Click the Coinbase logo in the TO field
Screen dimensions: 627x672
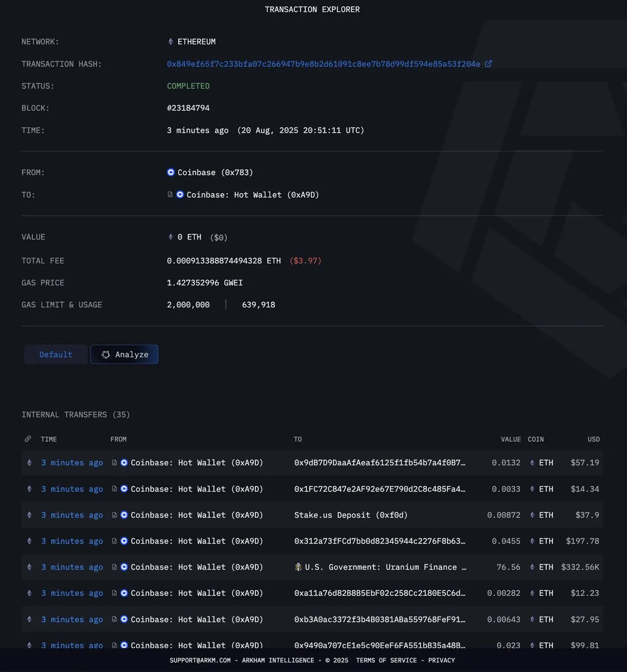(180, 195)
